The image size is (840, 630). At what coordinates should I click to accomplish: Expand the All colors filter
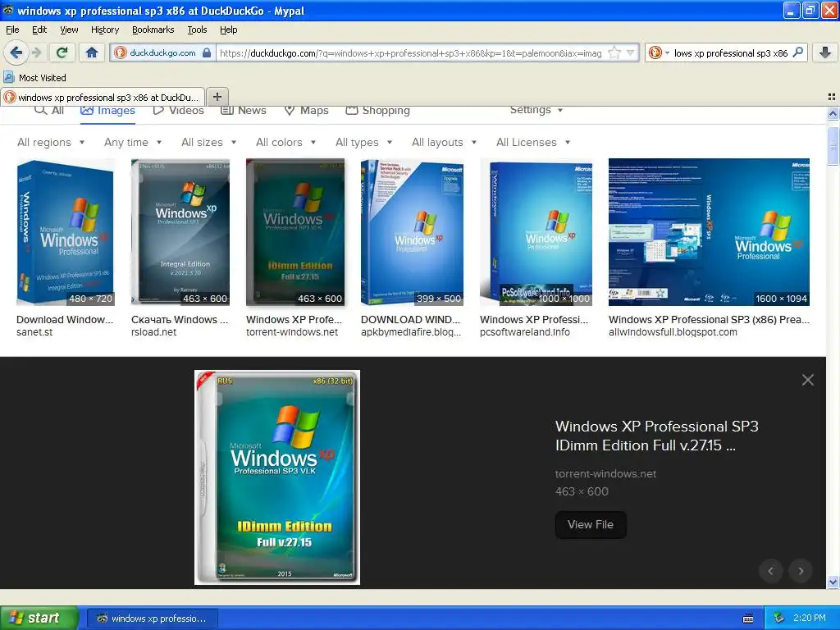(285, 143)
